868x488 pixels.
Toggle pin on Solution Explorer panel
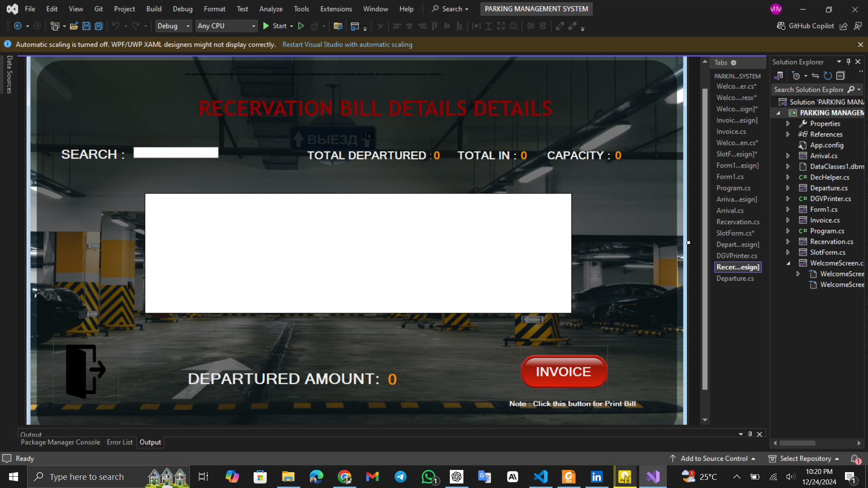click(849, 62)
